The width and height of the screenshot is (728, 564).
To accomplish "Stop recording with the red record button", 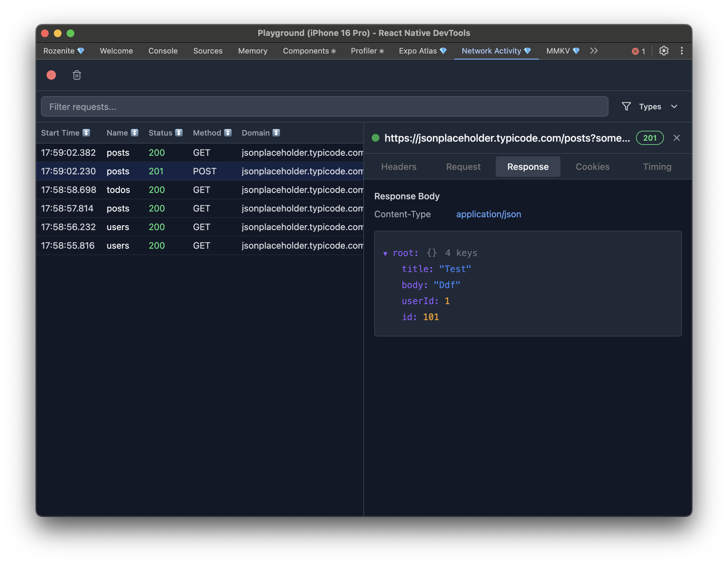I will tap(51, 75).
